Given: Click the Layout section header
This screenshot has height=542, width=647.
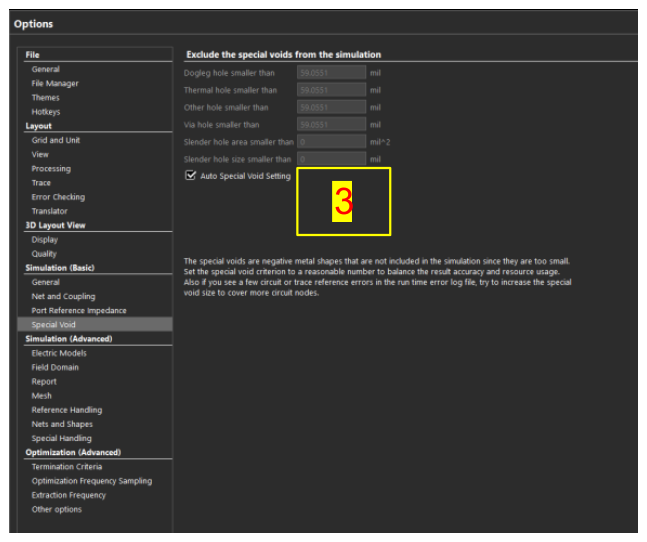Looking at the screenshot, I should click(x=38, y=126).
